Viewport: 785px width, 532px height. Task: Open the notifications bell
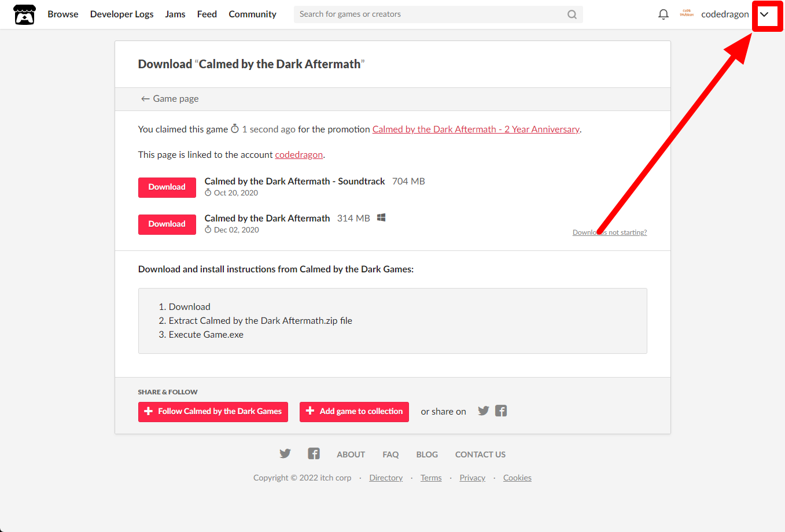pos(664,14)
